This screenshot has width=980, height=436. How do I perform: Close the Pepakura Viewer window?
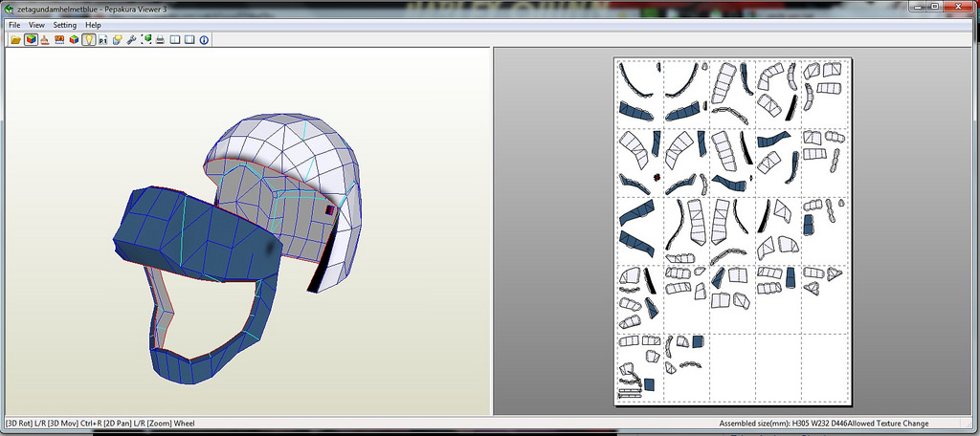tap(959, 7)
